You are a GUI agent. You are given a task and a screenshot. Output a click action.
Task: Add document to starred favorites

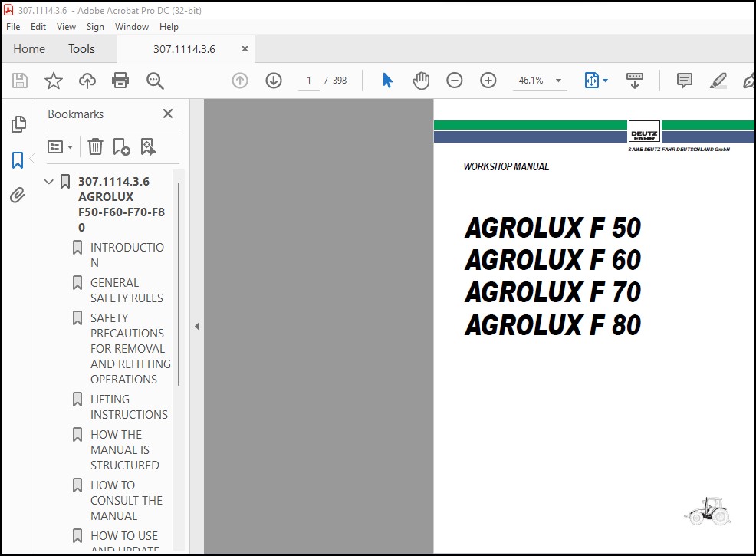tap(53, 81)
